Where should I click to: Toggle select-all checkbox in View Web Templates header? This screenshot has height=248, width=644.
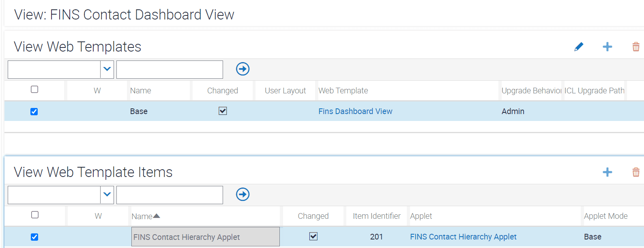coord(34,89)
